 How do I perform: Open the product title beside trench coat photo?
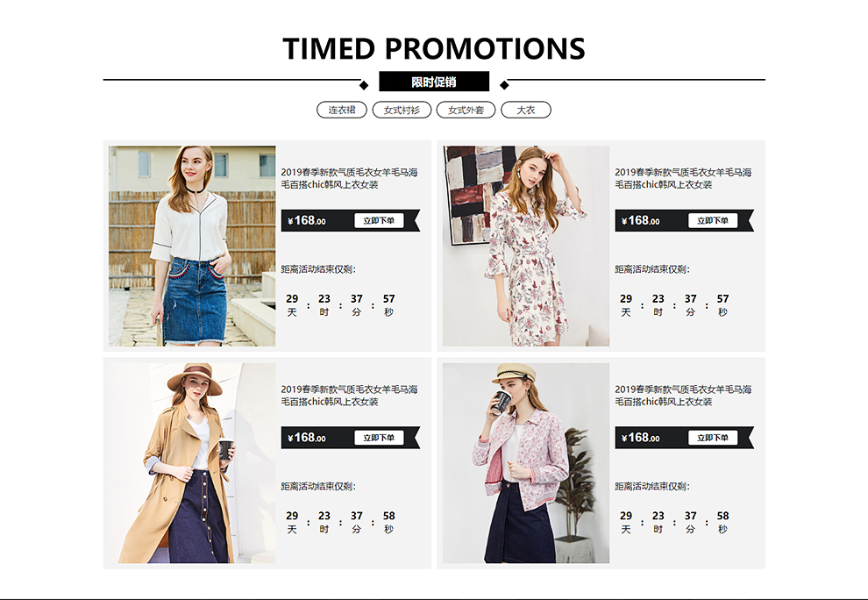349,396
